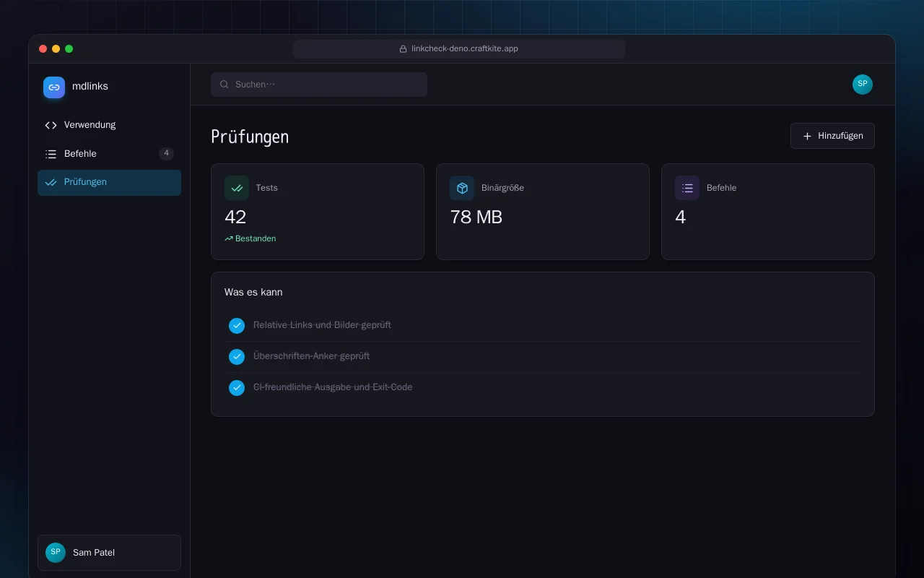924x578 pixels.
Task: Click the Verwendung code brackets icon
Action: 51,125
